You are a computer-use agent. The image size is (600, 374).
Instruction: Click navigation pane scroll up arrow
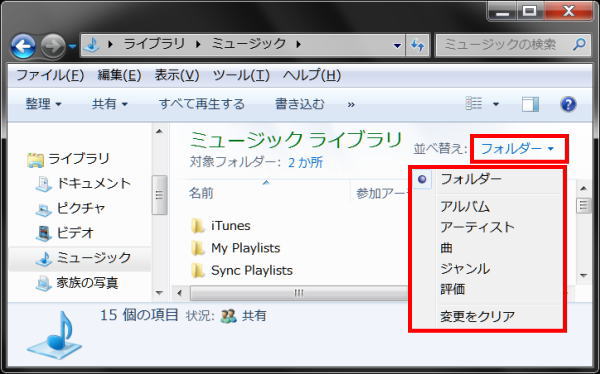159,132
